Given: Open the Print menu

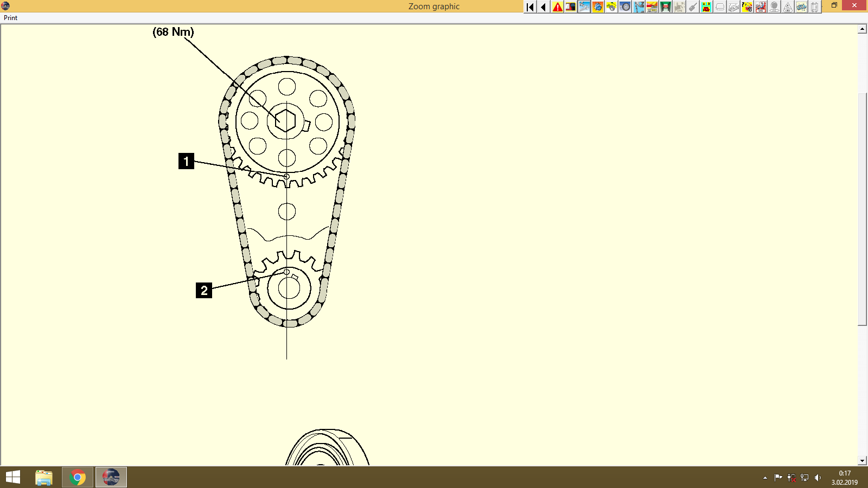Looking at the screenshot, I should (x=10, y=18).
